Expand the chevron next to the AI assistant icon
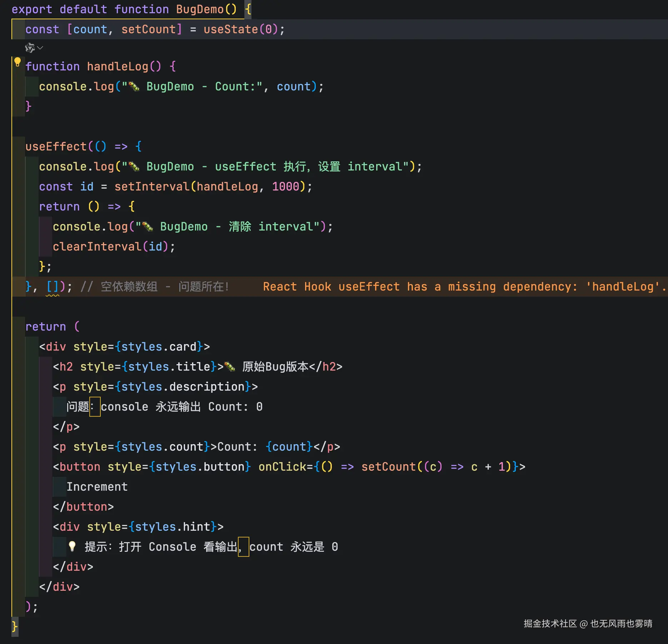Image resolution: width=668 pixels, height=644 pixels. (40, 48)
